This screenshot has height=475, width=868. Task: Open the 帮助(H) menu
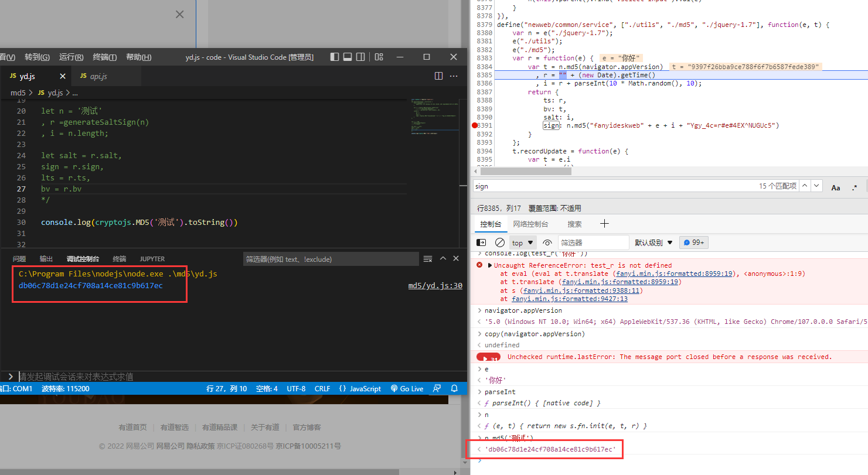coord(138,57)
